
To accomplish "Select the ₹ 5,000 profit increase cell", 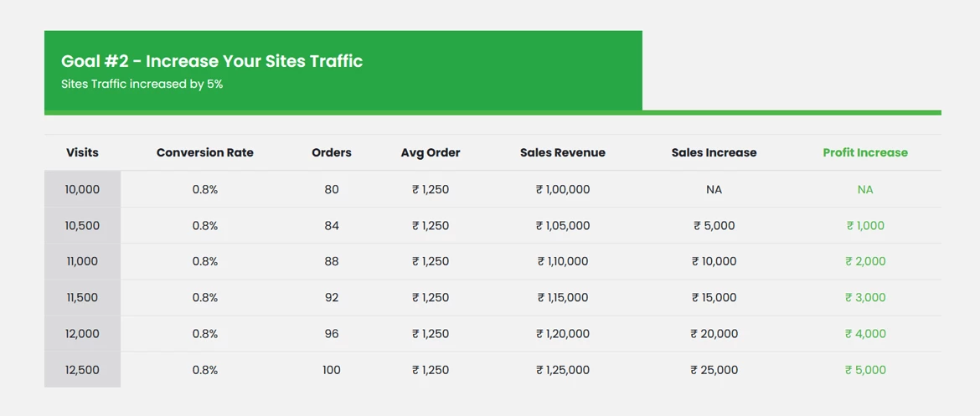I will [x=865, y=370].
